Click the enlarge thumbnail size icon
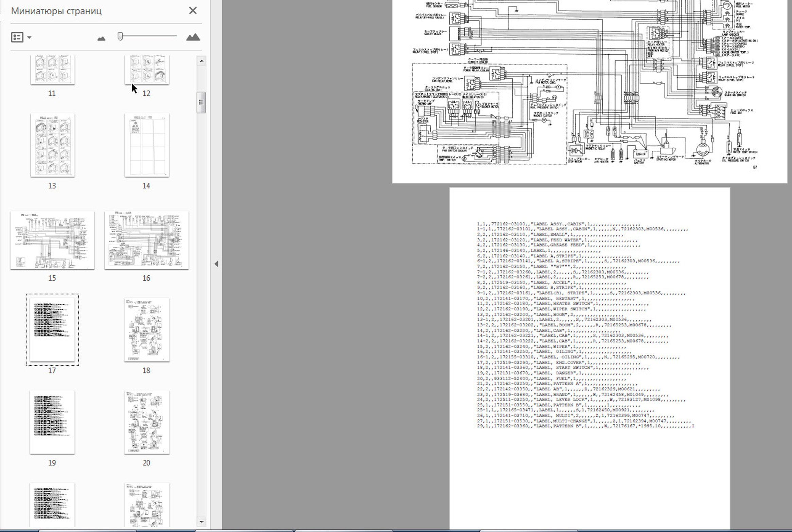Screen dimensions: 792x532 (193, 37)
